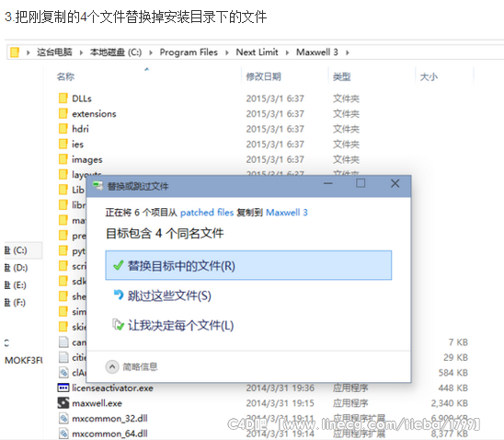Select maxwell.exe application icon
The height and width of the screenshot is (440, 504).
[x=63, y=403]
